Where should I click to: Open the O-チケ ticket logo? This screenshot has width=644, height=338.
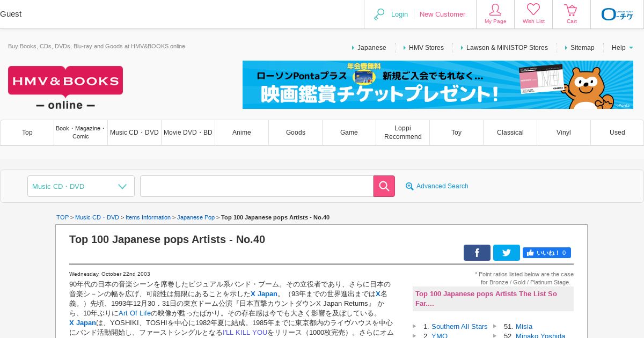click(617, 14)
